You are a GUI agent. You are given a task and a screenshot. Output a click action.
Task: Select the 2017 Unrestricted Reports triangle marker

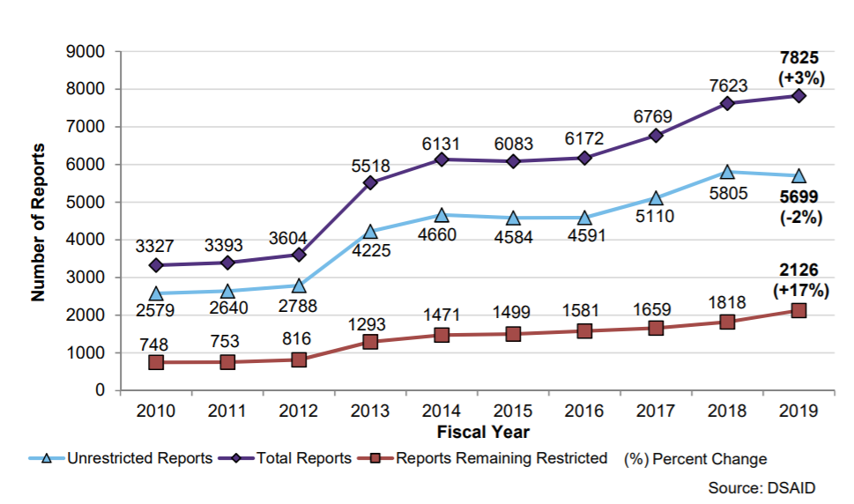656,198
